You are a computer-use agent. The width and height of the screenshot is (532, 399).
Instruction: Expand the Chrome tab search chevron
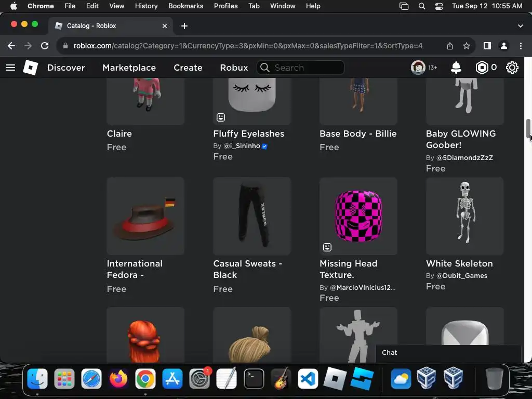(521, 26)
